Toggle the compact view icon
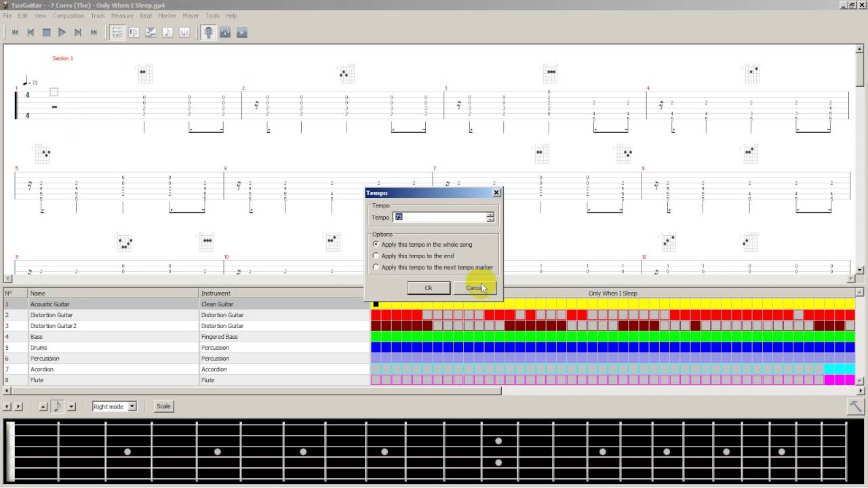Image resolution: width=868 pixels, height=488 pixels. (x=184, y=33)
